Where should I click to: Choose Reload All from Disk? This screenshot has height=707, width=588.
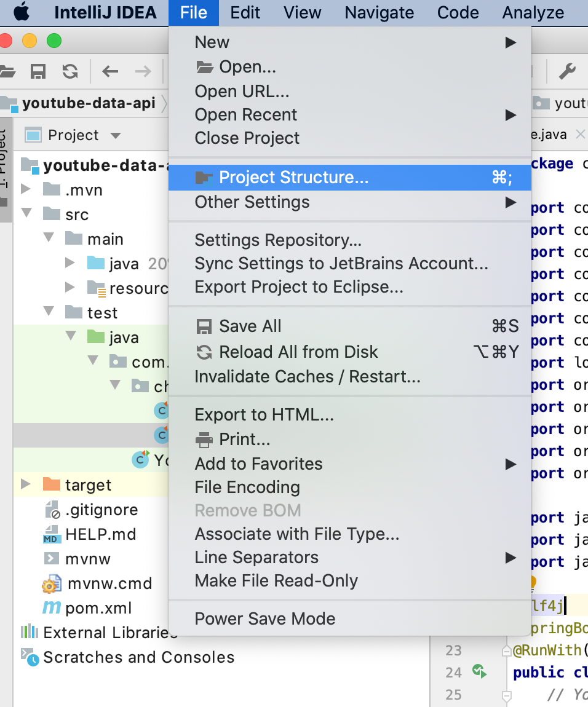(350, 352)
